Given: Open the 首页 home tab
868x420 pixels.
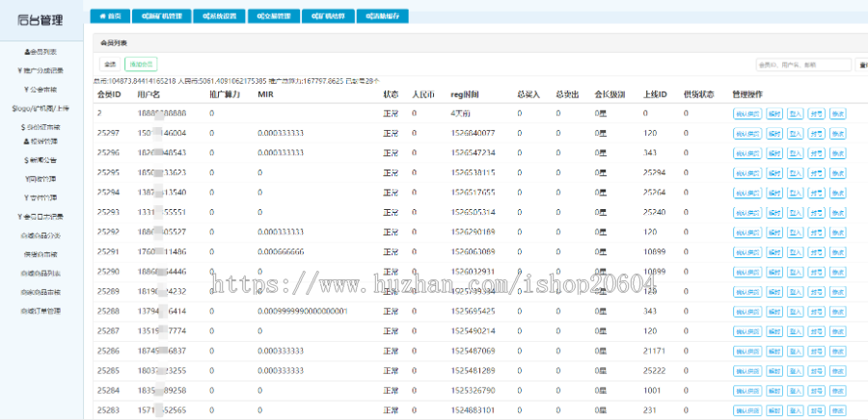Looking at the screenshot, I should point(110,16).
